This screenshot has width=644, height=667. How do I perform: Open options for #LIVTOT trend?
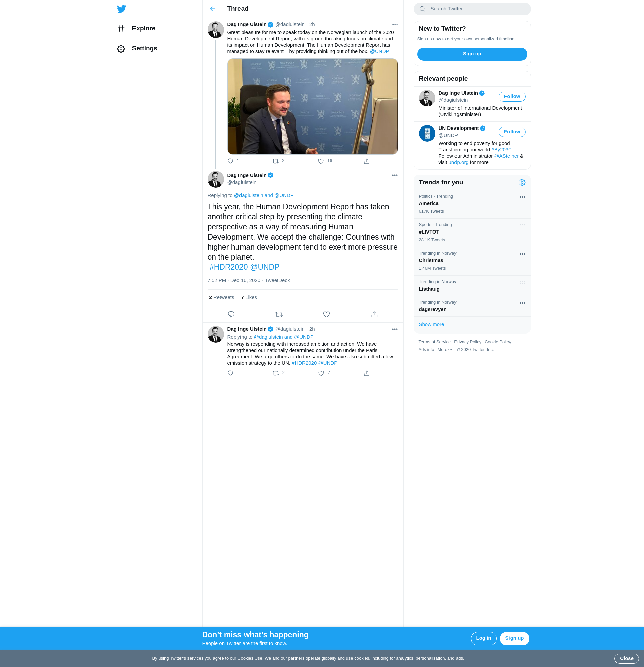522,225
